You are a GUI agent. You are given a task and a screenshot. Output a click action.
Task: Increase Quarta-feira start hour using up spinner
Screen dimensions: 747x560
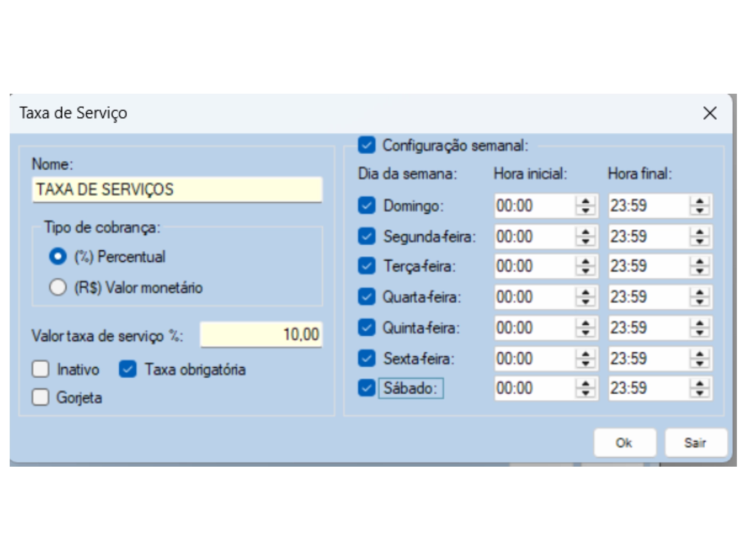[586, 292]
